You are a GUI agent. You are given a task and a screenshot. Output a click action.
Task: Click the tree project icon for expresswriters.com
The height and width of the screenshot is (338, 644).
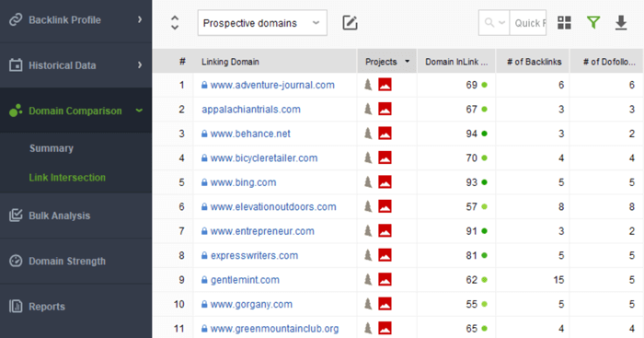pyautogui.click(x=368, y=255)
